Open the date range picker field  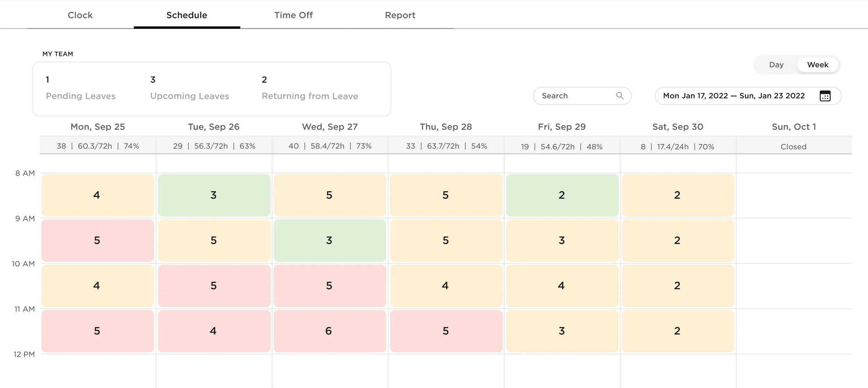point(733,96)
